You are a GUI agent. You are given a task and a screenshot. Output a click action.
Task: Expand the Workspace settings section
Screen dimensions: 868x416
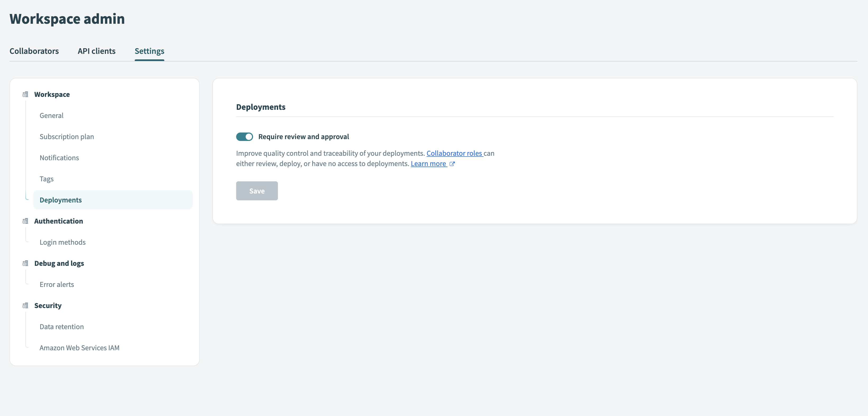click(x=52, y=94)
